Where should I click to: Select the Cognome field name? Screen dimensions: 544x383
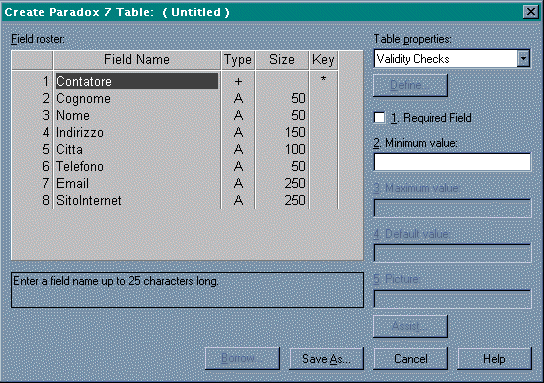pyautogui.click(x=137, y=99)
